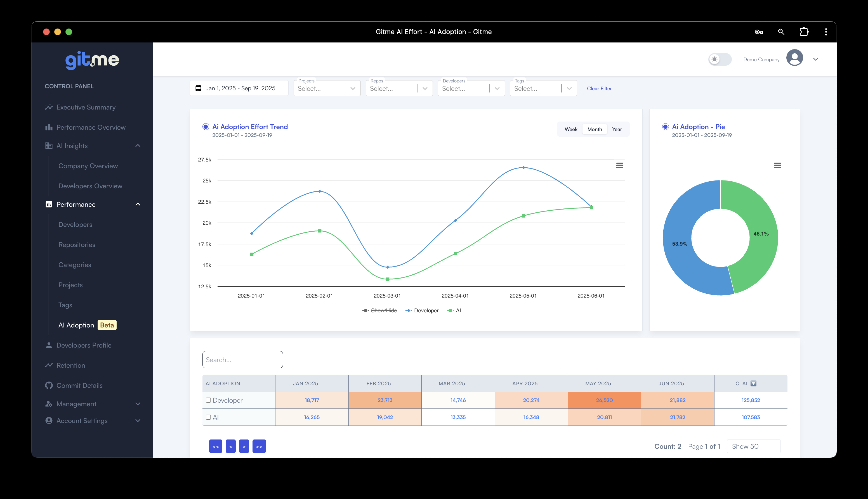Image resolution: width=868 pixels, height=499 pixels.
Task: Click the TOTAL column sort icon
Action: point(753,384)
